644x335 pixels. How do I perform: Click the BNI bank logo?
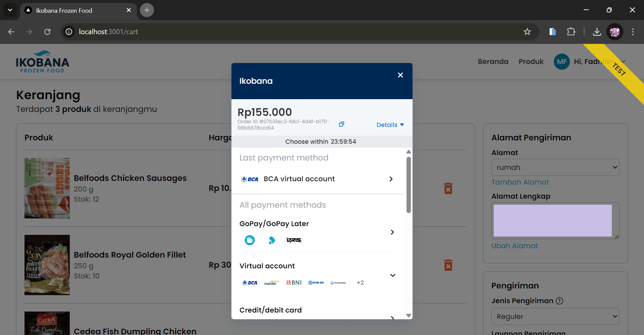pyautogui.click(x=294, y=283)
